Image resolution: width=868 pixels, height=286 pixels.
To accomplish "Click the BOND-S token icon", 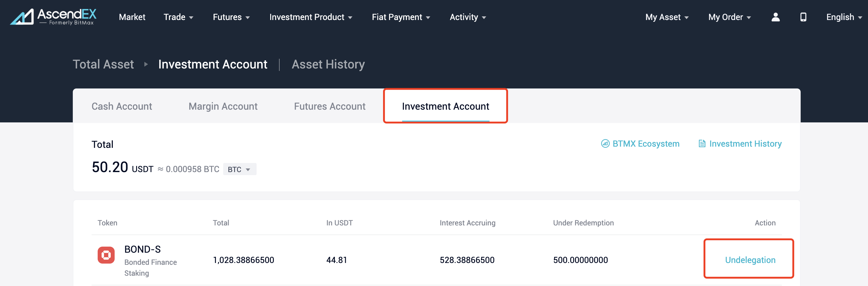I will coord(106,255).
